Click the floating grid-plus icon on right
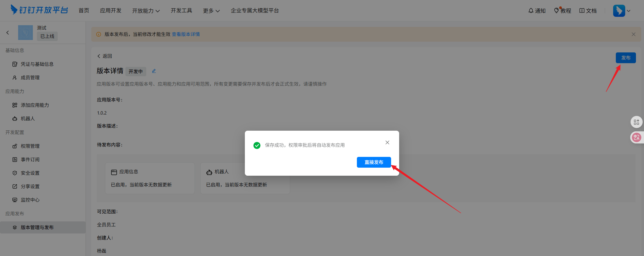This screenshot has width=644, height=256. pos(636,122)
